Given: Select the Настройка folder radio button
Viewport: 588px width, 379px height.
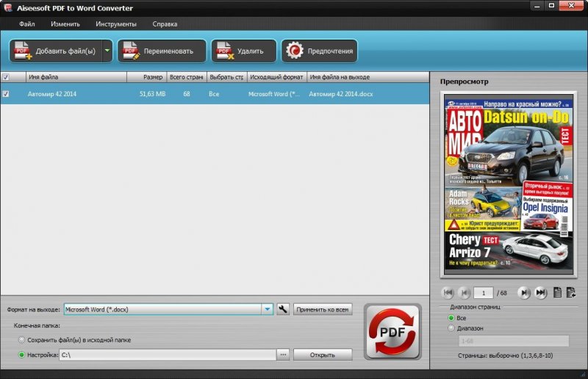Looking at the screenshot, I should pyautogui.click(x=21, y=355).
